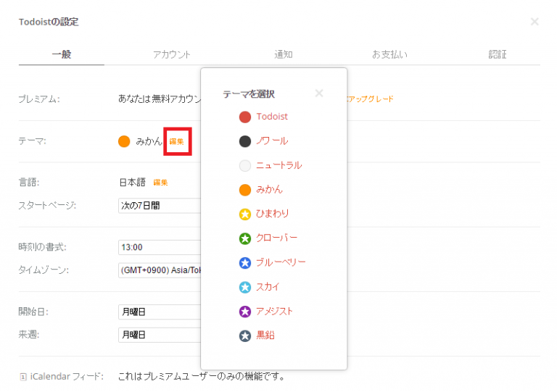Click the アップグレード link for premium
557x392 pixels.
pos(371,99)
